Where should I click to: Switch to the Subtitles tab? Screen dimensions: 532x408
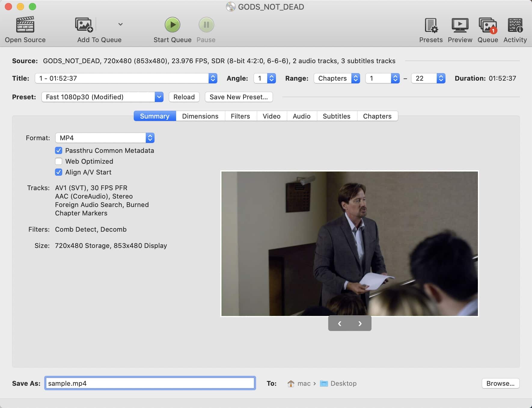click(336, 116)
